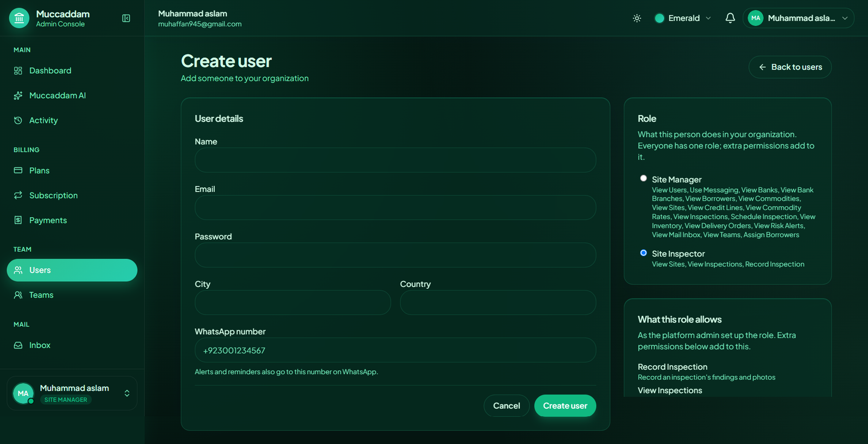Collapse the sidebar with the panel icon

126,18
